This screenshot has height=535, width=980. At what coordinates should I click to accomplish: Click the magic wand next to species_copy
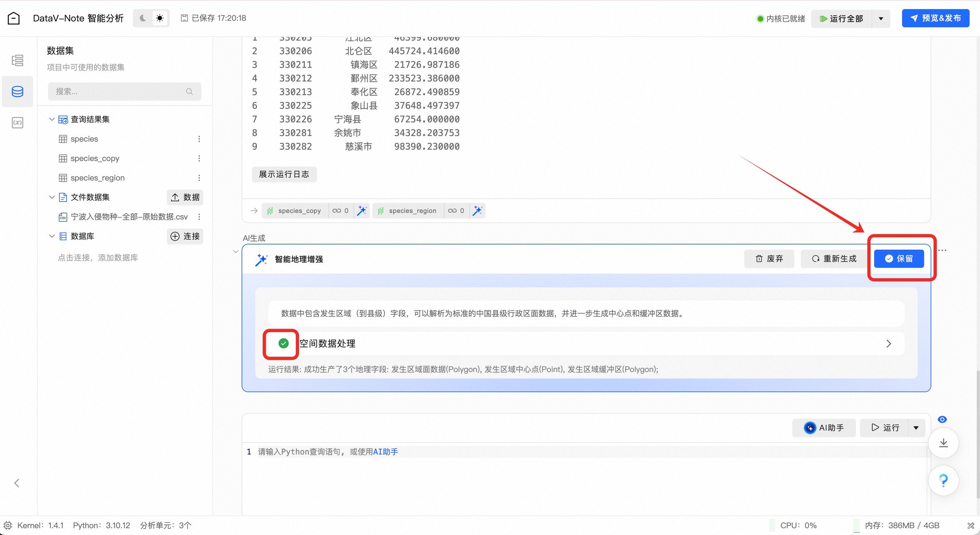361,211
